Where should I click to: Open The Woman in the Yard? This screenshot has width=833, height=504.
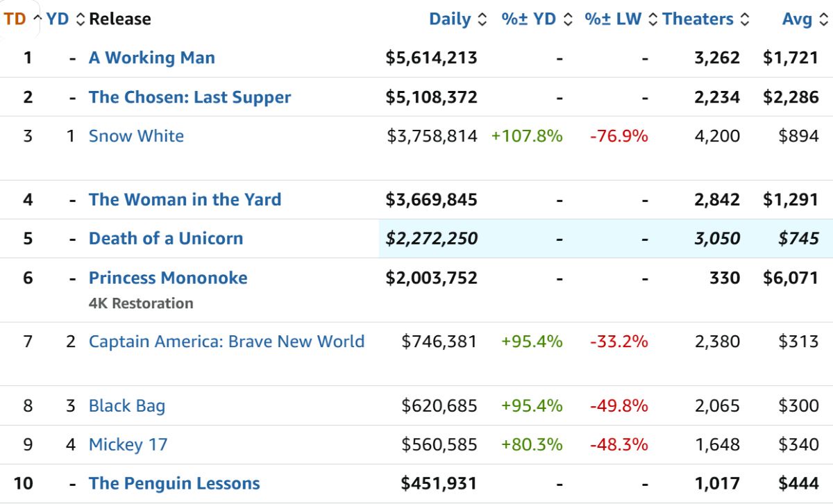click(185, 200)
